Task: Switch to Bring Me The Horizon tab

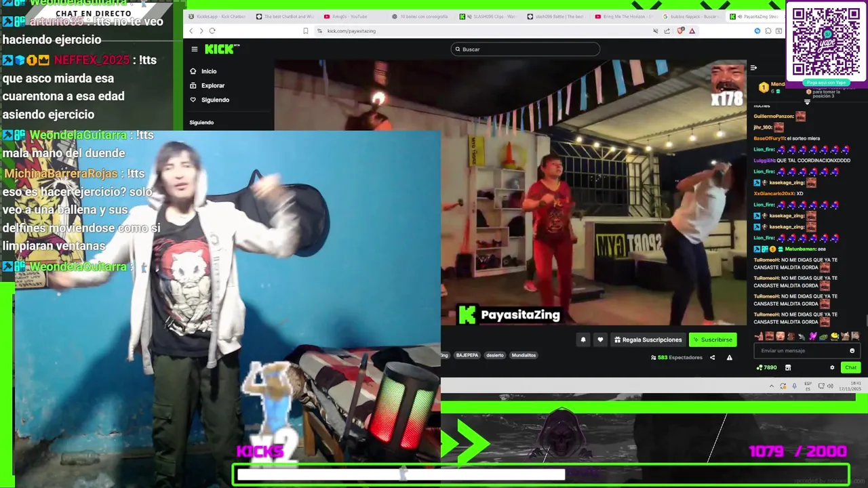Action: pyautogui.click(x=624, y=16)
